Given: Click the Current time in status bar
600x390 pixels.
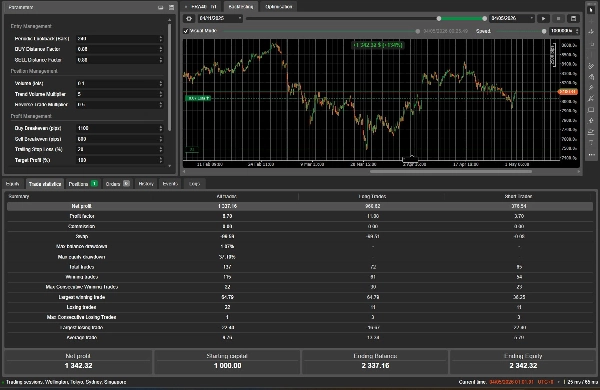Looking at the screenshot, I should tap(506, 382).
